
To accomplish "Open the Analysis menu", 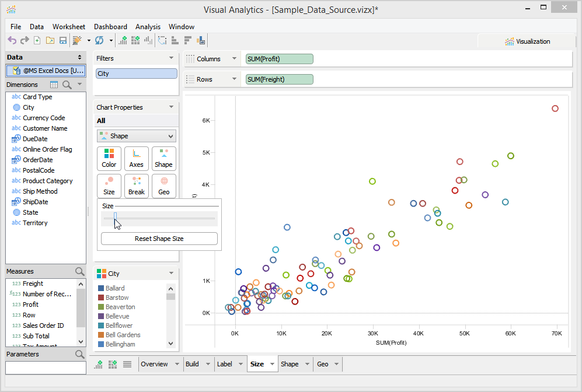I will click(x=148, y=27).
